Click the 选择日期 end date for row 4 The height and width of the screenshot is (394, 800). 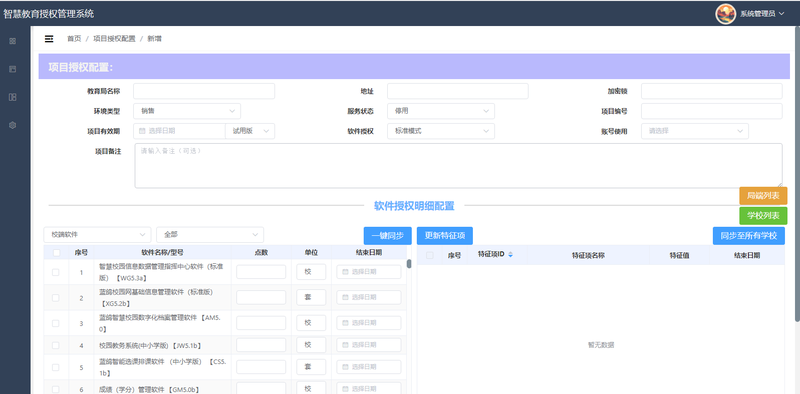[369, 345]
